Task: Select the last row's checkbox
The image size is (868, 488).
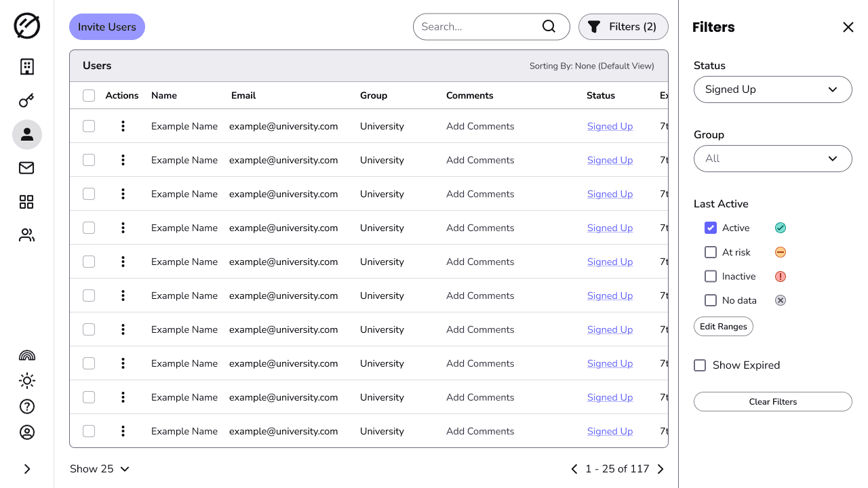Action: click(x=89, y=431)
